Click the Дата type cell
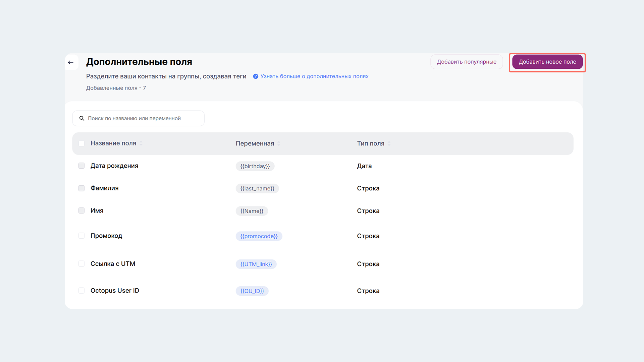 (364, 166)
